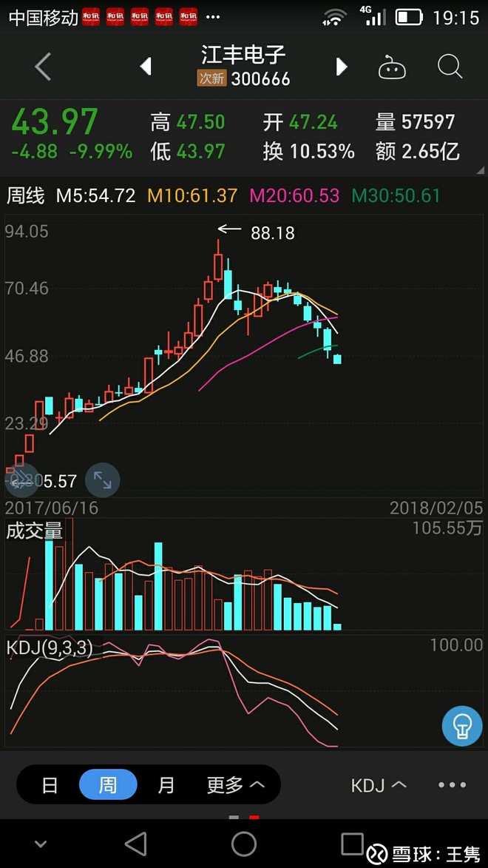This screenshot has width=488, height=868.
Task: Tap the lightbulb tips button
Action: pyautogui.click(x=462, y=726)
